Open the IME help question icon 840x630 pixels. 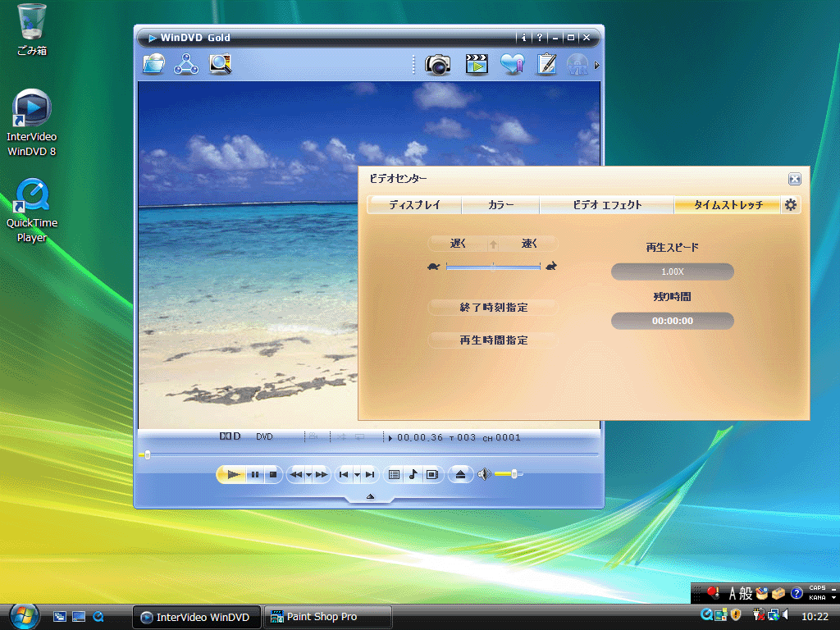(797, 593)
